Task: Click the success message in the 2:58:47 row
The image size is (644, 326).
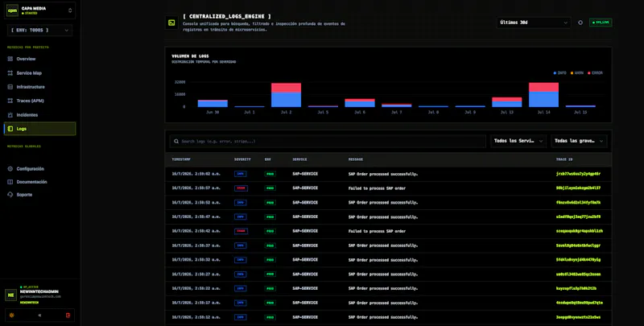Action: (x=383, y=217)
